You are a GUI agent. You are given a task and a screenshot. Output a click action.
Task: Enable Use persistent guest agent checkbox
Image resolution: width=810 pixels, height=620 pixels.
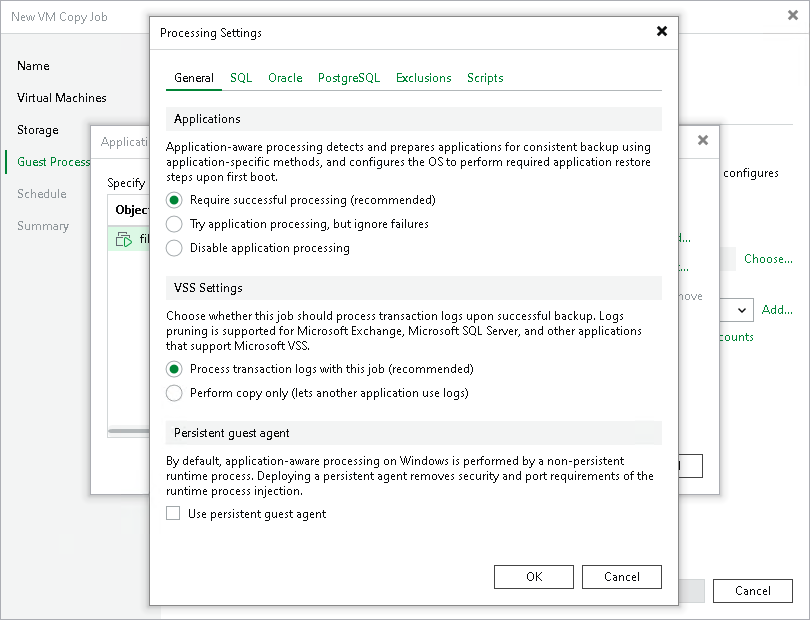pyautogui.click(x=173, y=514)
